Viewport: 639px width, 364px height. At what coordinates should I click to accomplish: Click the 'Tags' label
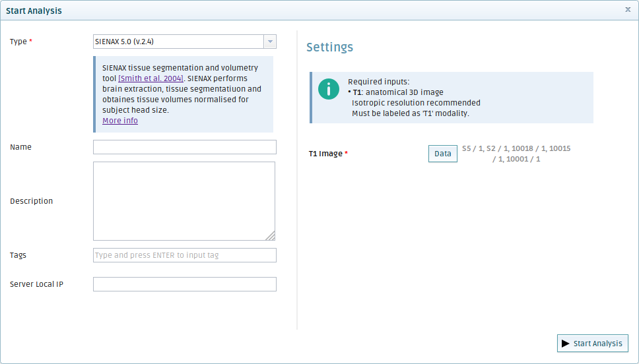point(18,255)
